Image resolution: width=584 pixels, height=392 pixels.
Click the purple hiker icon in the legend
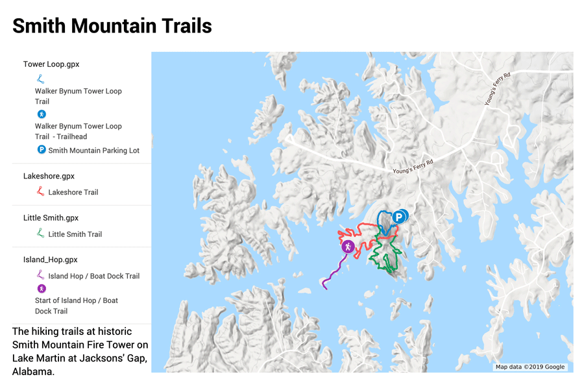[x=42, y=288]
